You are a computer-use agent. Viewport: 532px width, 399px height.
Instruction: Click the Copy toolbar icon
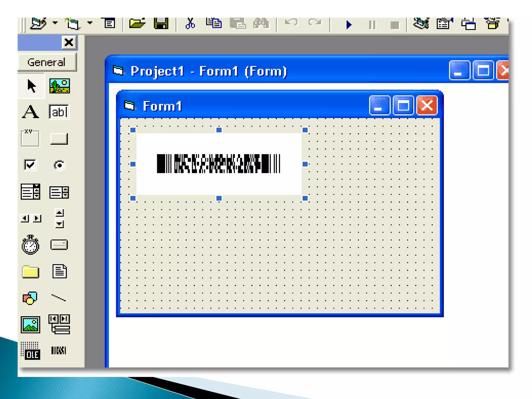[214, 23]
